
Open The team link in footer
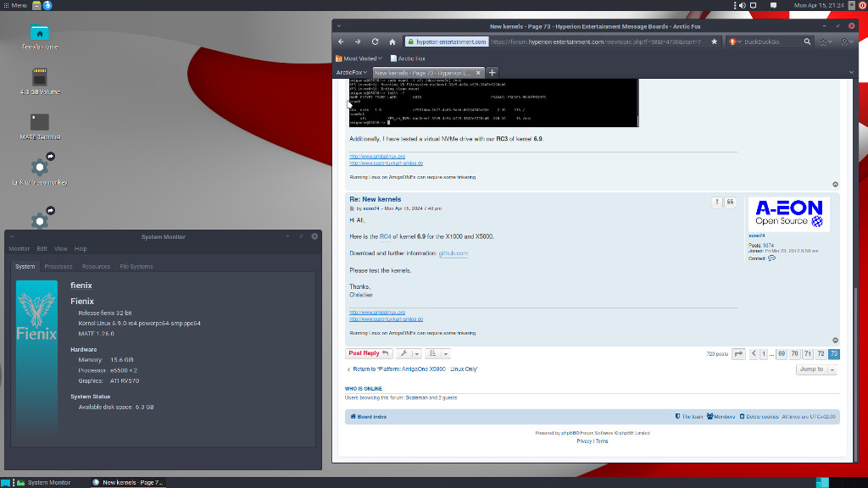(689, 417)
